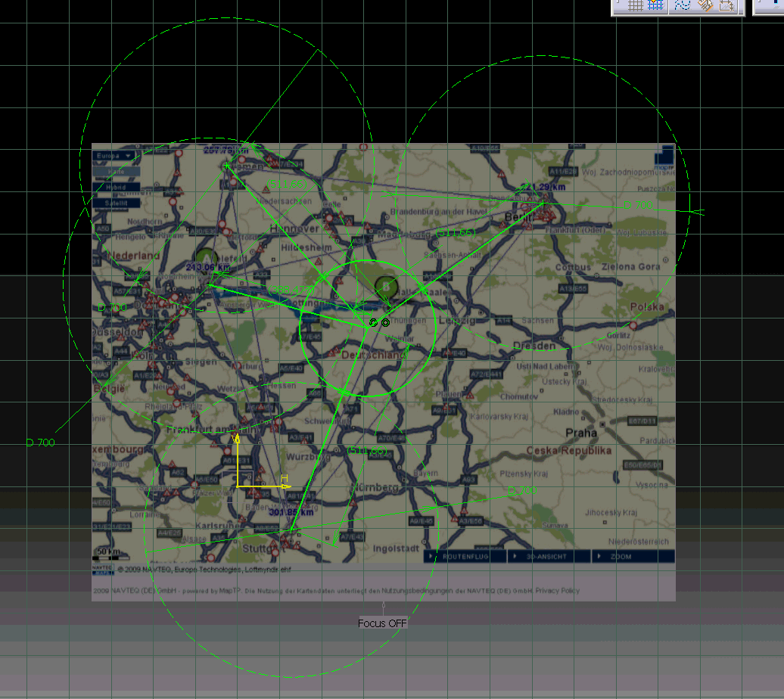Click the 50 km map scale label
784x699 pixels.
[x=108, y=551]
